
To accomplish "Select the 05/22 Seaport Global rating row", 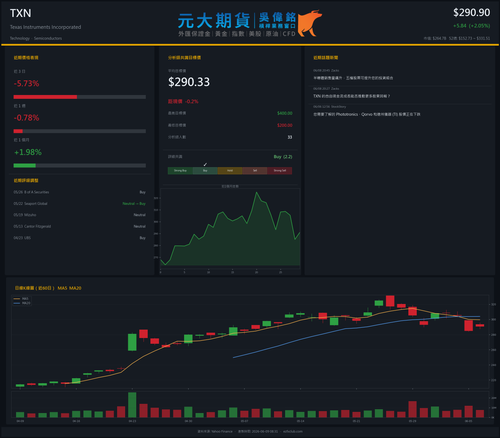I will coord(80,204).
